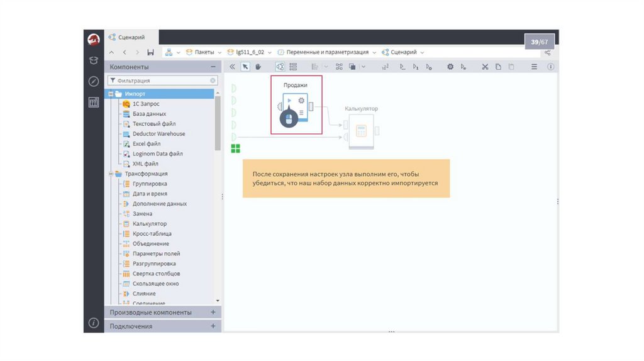
Task: Collapse the Компоненты panel with minus
Action: pyautogui.click(x=213, y=67)
